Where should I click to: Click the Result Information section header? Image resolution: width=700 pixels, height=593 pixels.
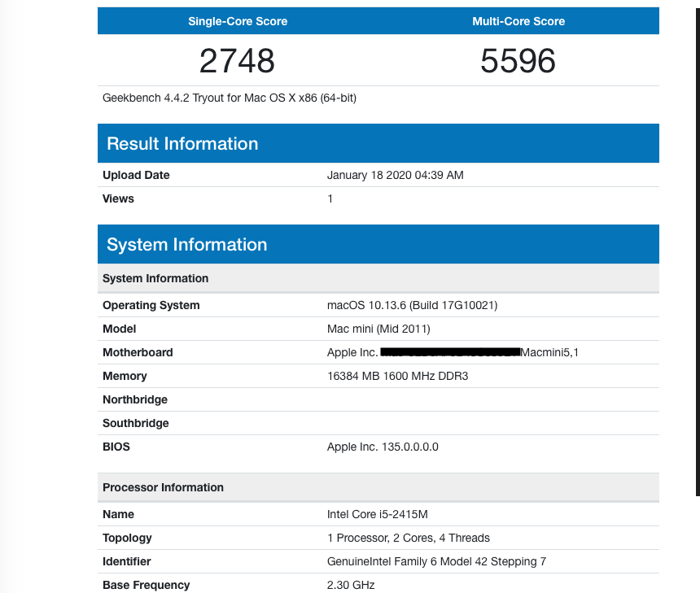pos(378,143)
